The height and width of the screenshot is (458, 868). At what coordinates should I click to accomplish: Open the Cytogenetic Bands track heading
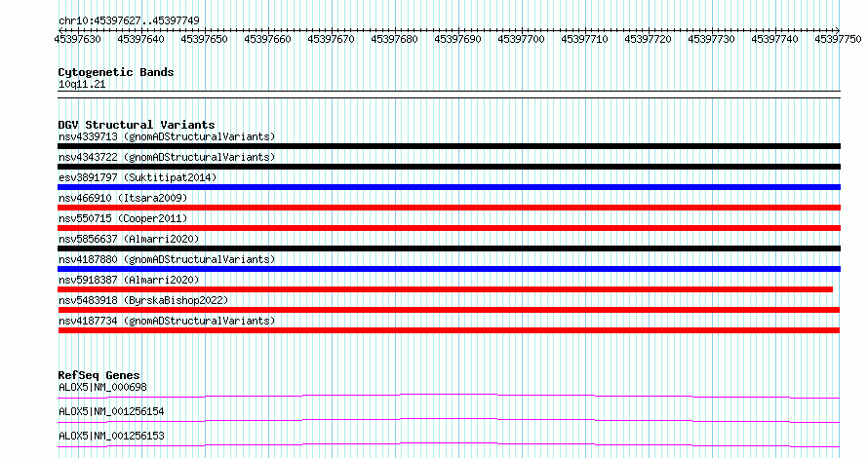116,72
